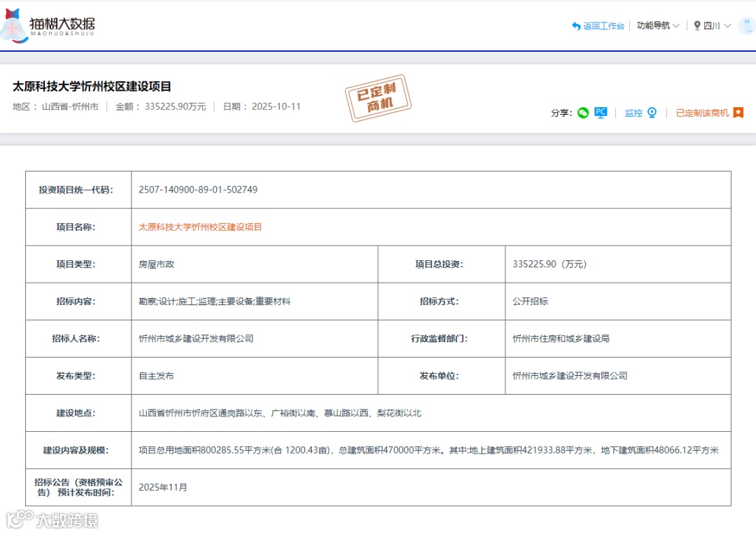Click the 猫糊大数据 logo
The width and height of the screenshot is (756, 534).
click(x=48, y=26)
